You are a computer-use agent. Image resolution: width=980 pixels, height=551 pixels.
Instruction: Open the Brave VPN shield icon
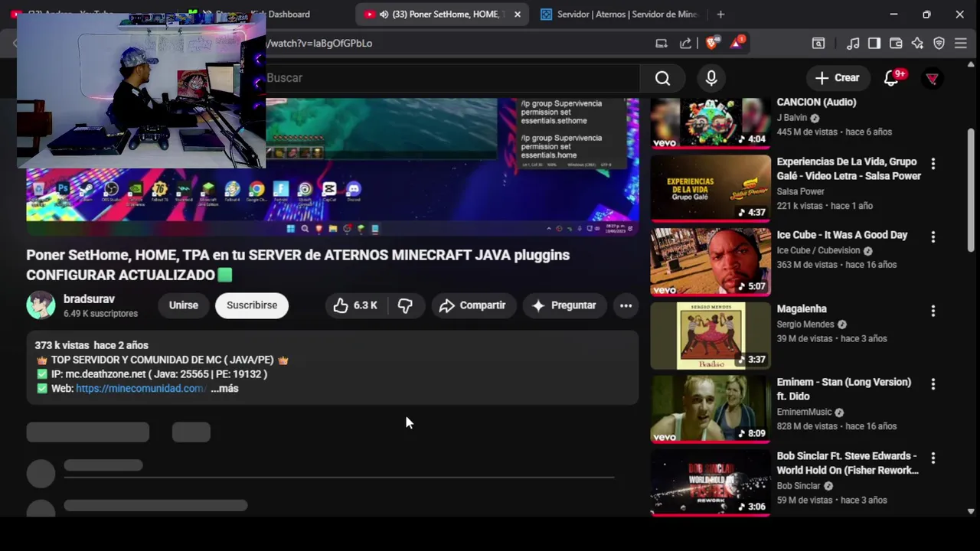[x=939, y=44]
